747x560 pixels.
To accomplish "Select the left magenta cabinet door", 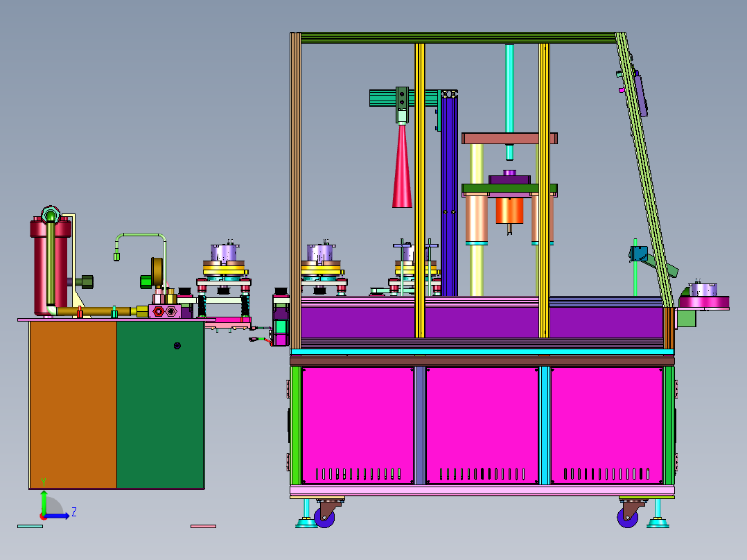I will tap(358, 426).
